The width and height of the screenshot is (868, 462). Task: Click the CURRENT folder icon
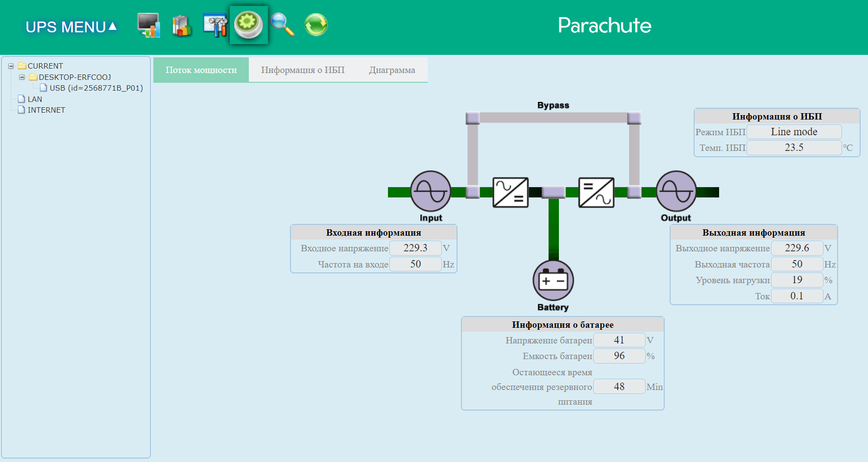[x=22, y=66]
